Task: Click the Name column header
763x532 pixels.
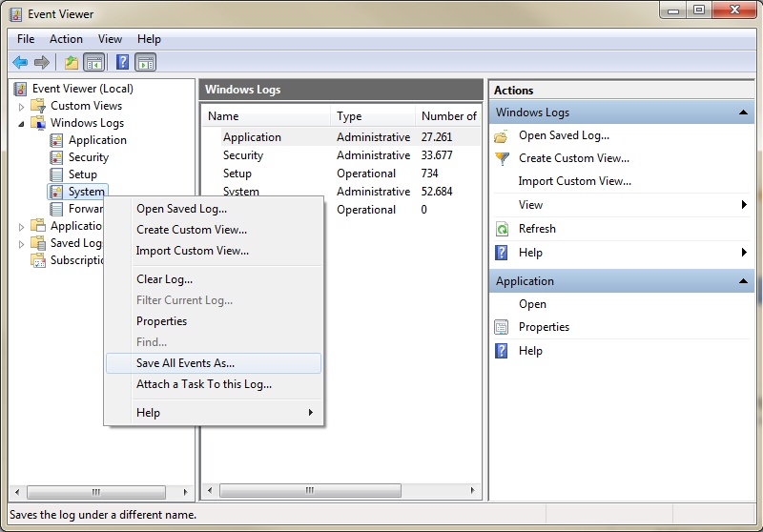Action: [x=267, y=116]
